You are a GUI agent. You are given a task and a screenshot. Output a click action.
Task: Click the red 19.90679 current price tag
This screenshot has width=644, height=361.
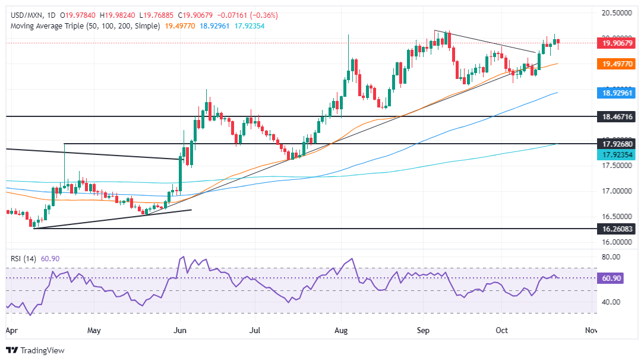617,43
